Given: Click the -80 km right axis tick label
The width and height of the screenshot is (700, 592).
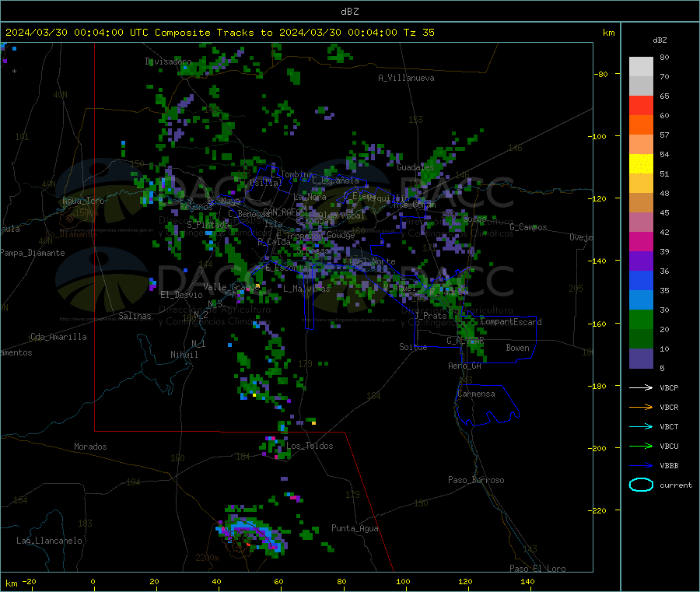Looking at the screenshot, I should tap(601, 74).
